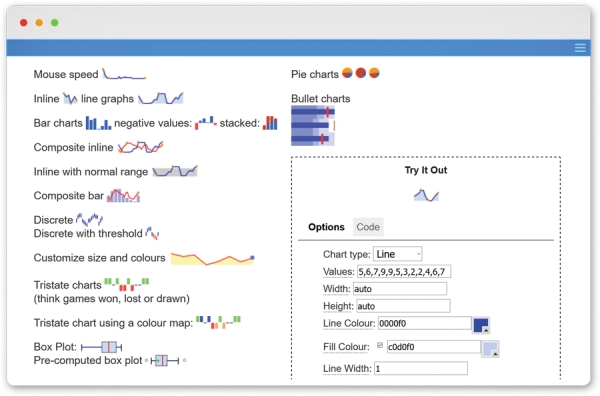Click the 'Chart type:' label

pyautogui.click(x=347, y=254)
